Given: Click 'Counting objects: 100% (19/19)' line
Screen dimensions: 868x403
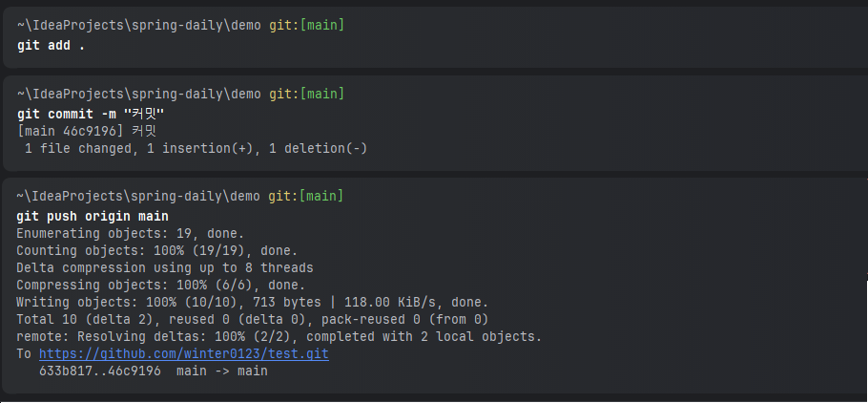Looking at the screenshot, I should pos(156,250).
